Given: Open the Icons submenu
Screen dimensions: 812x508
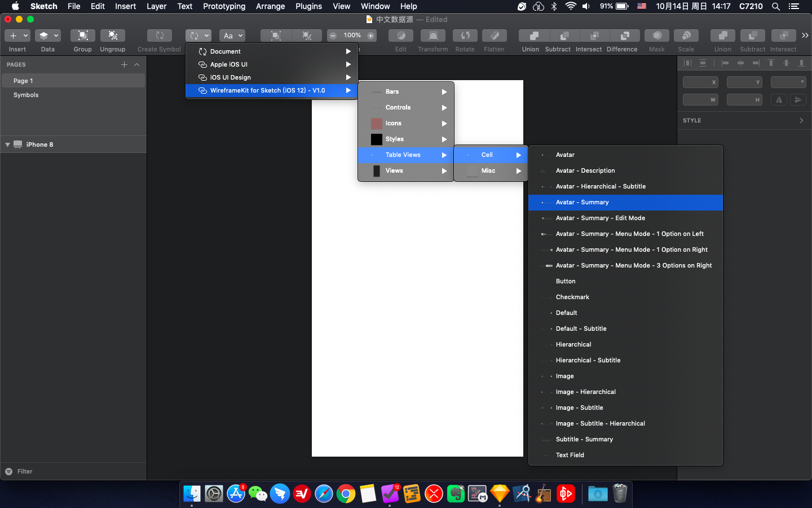Looking at the screenshot, I should tap(406, 123).
